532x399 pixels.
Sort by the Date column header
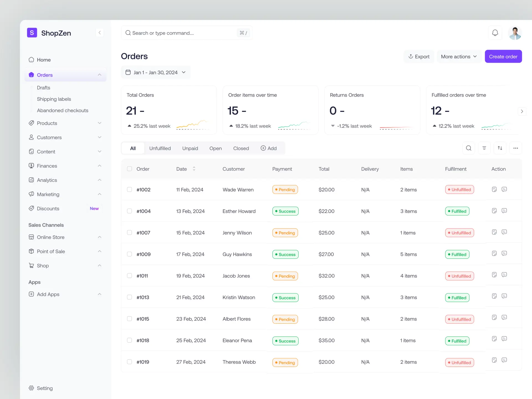[x=186, y=169]
